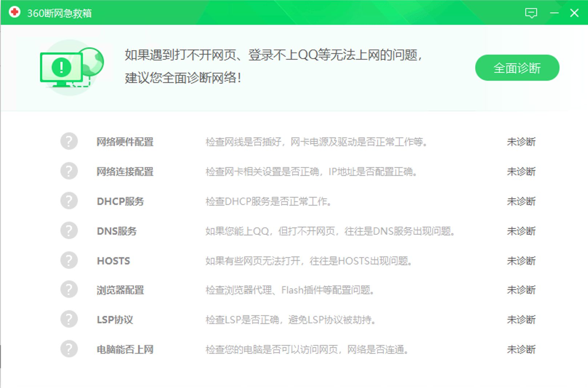
Task: Click the question mark icon beside LSP协议
Action: tap(69, 319)
